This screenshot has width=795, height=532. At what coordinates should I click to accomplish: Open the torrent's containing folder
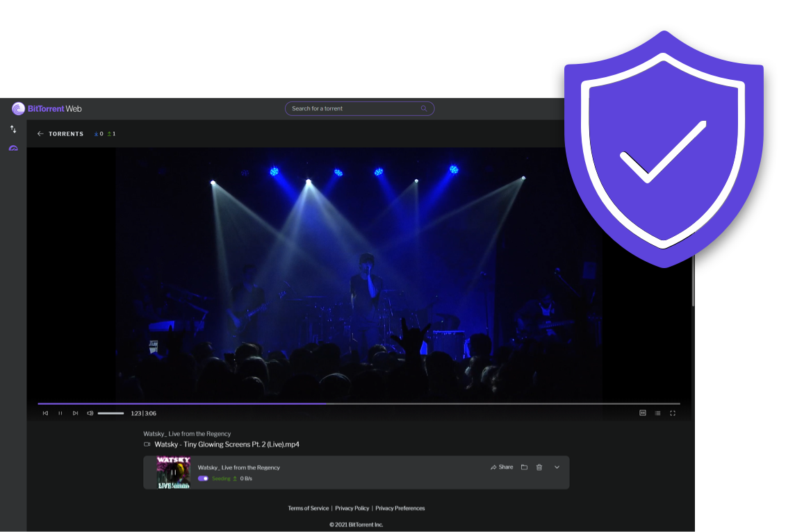pyautogui.click(x=524, y=467)
